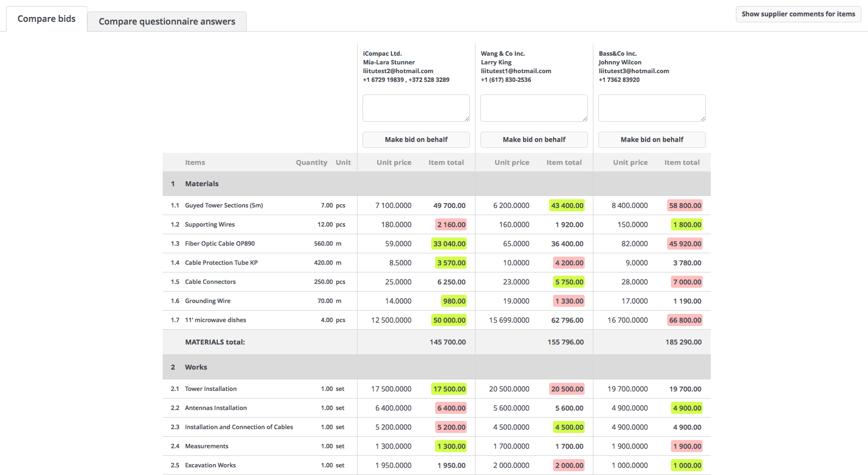Make bid on behalf of Wang & Co Inc.
The width and height of the screenshot is (868, 475).
[x=534, y=140]
